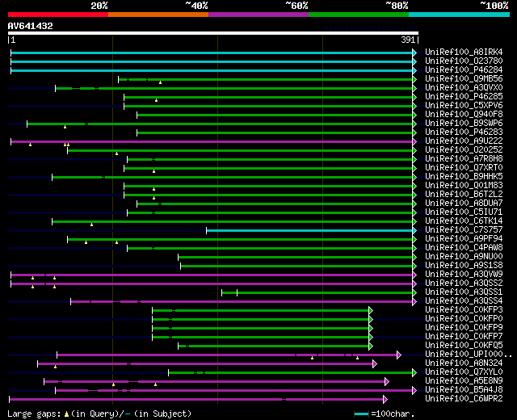This screenshot has width=517, height=420.
Task: Click the arrowhead ending the C0KFP3 alignment
Action: tap(371, 310)
